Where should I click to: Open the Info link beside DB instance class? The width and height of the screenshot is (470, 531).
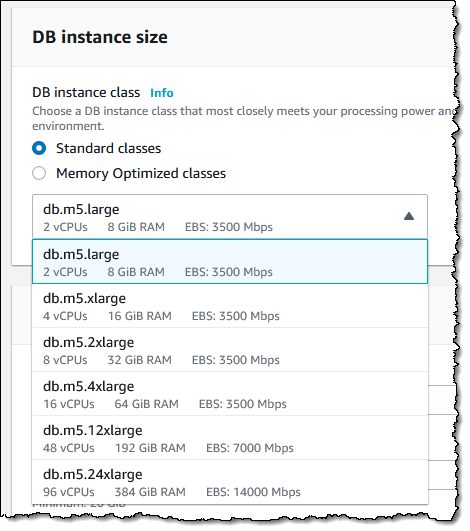point(162,93)
